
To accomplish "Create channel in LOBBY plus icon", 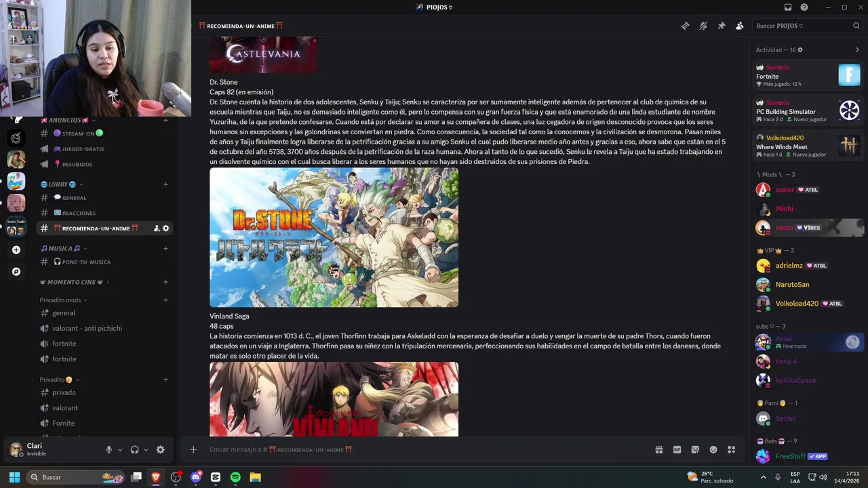I will coord(165,184).
